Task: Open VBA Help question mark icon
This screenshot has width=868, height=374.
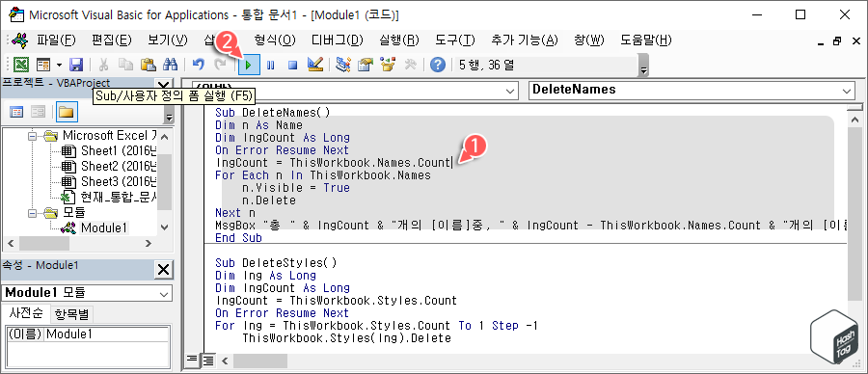Action: [x=437, y=66]
